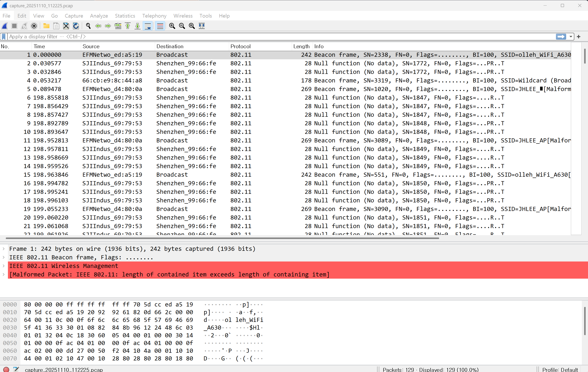Image resolution: width=588 pixels, height=372 pixels.
Task: Toggle packet list colorization rules
Action: click(x=160, y=26)
